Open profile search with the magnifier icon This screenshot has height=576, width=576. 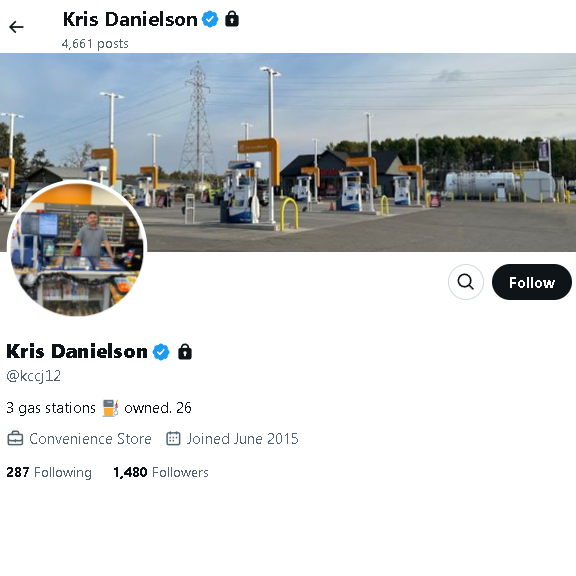click(x=465, y=282)
